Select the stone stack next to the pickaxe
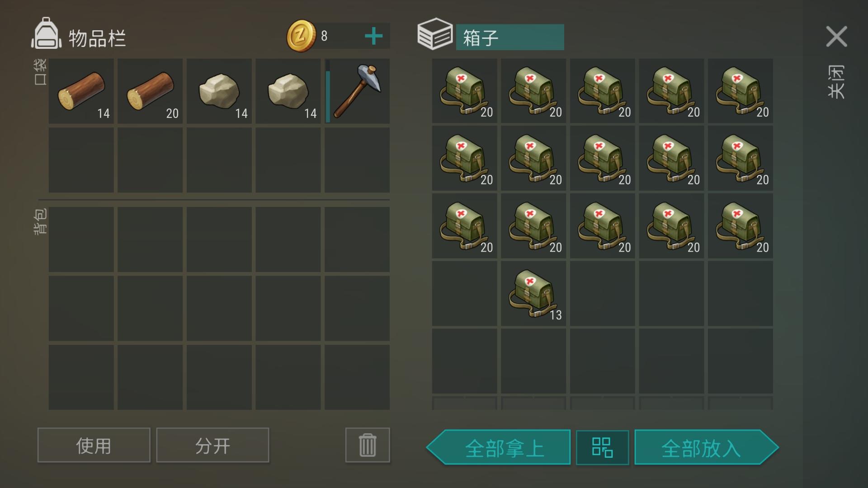 288,91
